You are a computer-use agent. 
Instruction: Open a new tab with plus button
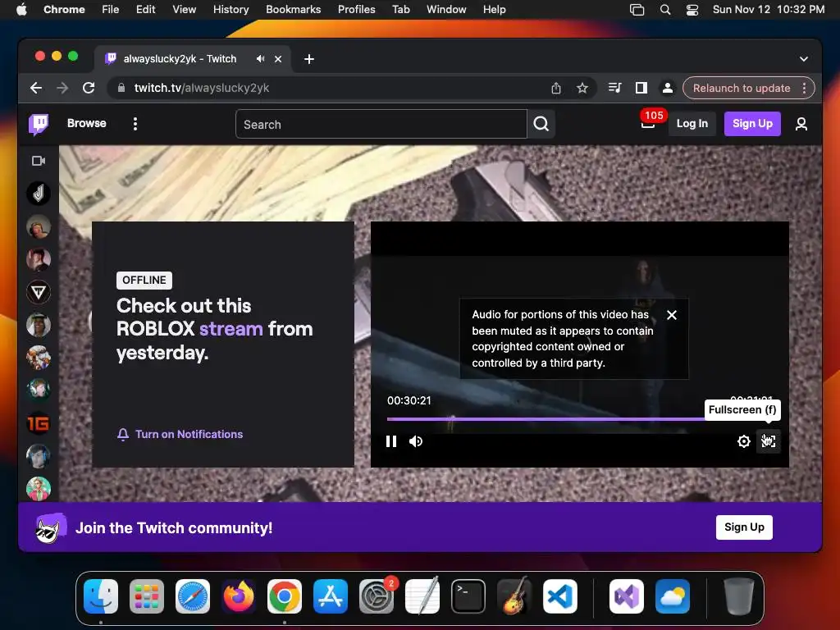309,59
